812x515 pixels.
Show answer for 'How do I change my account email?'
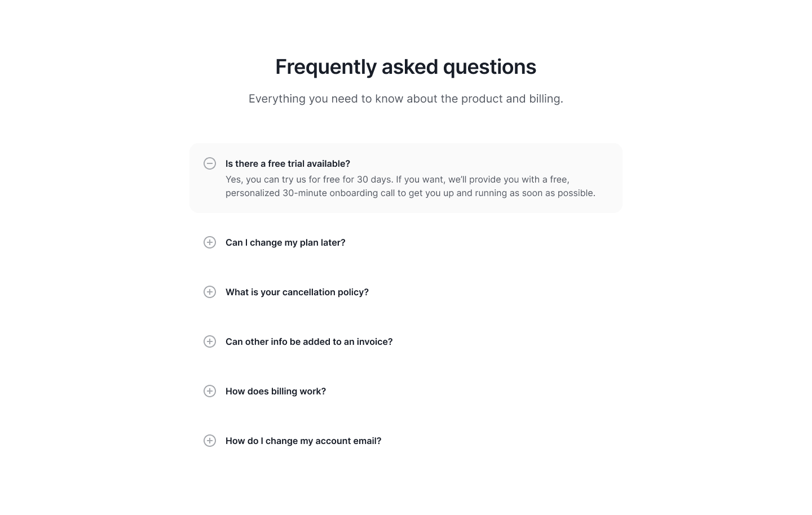[x=303, y=441]
